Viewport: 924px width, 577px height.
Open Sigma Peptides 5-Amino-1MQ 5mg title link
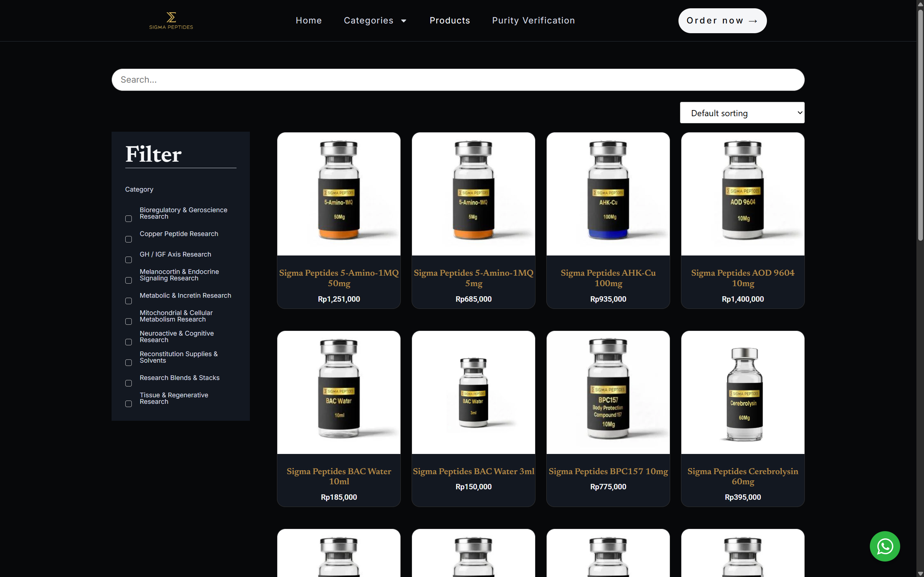pos(473,278)
